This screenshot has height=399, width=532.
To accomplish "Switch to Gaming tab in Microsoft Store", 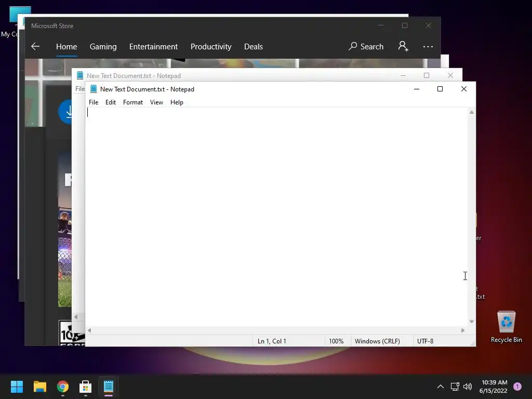I will coord(103,46).
